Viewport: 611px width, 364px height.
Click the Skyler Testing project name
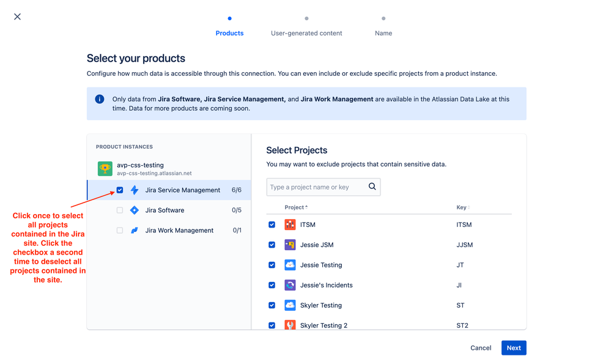[320, 305]
